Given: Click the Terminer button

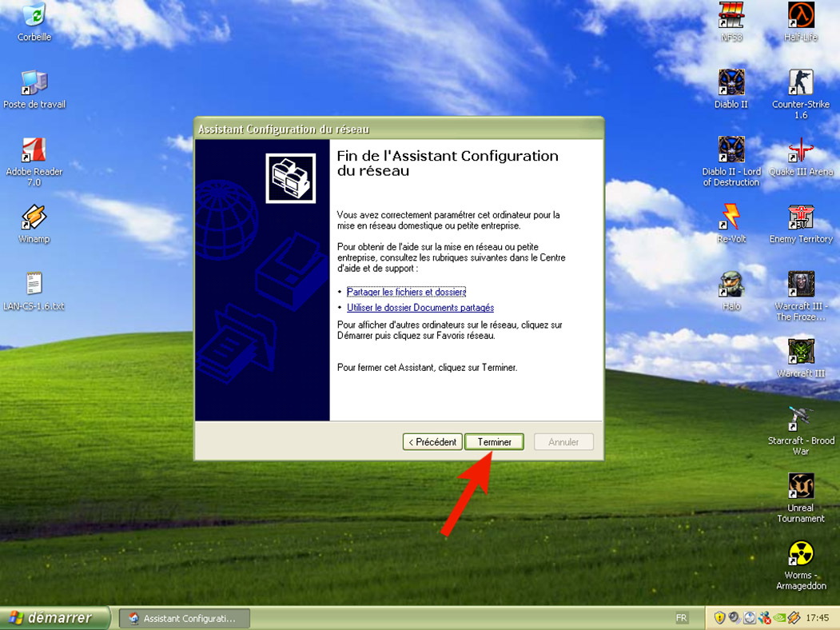Looking at the screenshot, I should pos(494,442).
